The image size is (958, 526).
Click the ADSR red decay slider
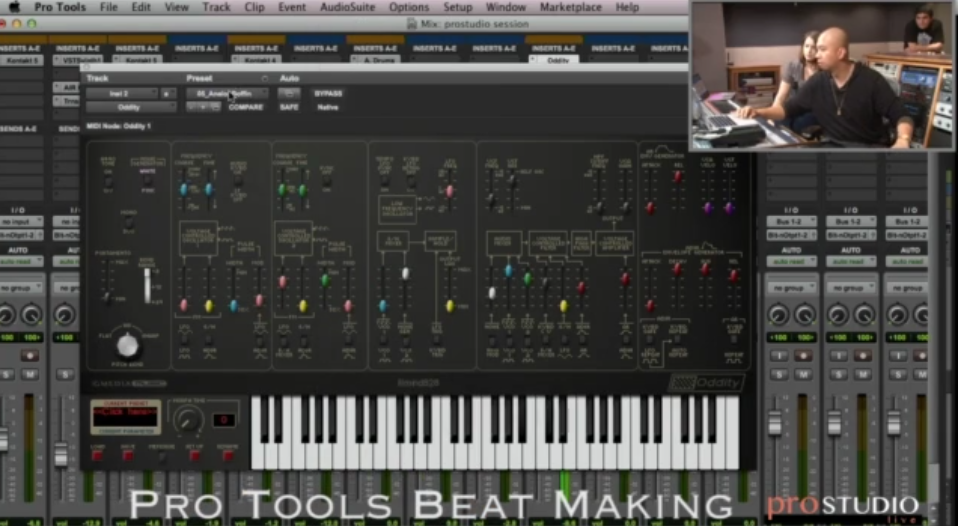pyautogui.click(x=677, y=269)
